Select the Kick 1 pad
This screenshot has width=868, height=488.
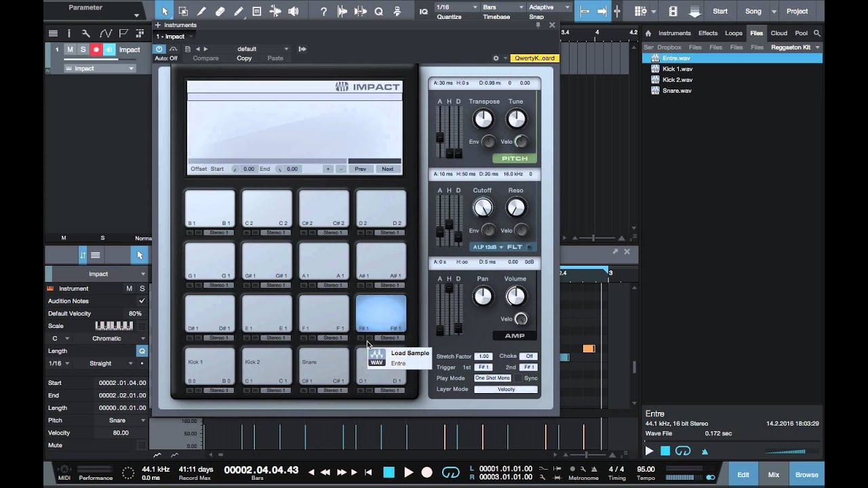[x=210, y=366]
